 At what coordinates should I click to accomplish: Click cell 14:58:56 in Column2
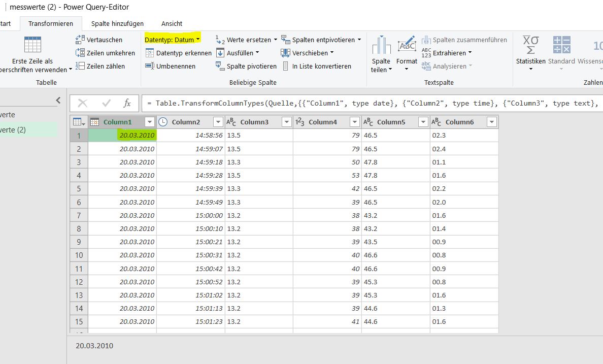[x=191, y=136]
